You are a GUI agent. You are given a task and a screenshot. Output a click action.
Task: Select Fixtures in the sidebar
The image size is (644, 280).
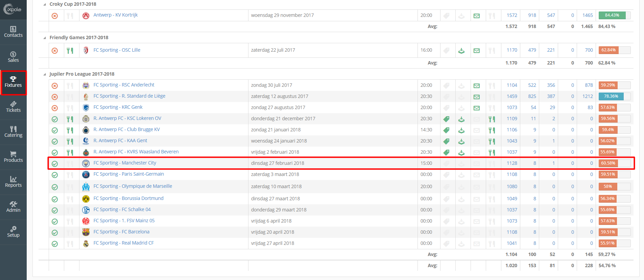(13, 82)
